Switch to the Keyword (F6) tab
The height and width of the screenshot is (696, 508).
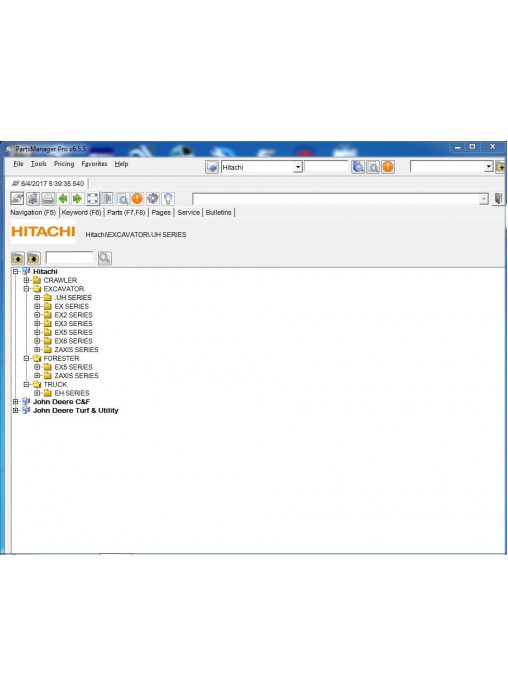point(81,213)
